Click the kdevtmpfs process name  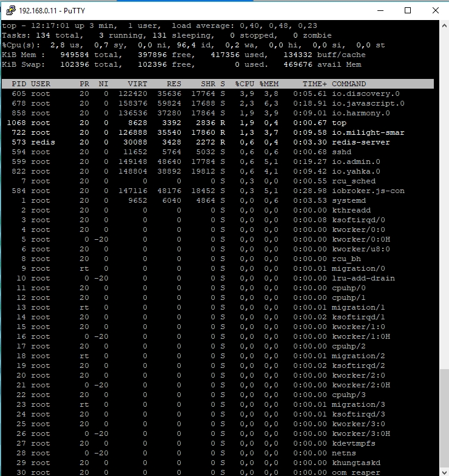(x=353, y=443)
